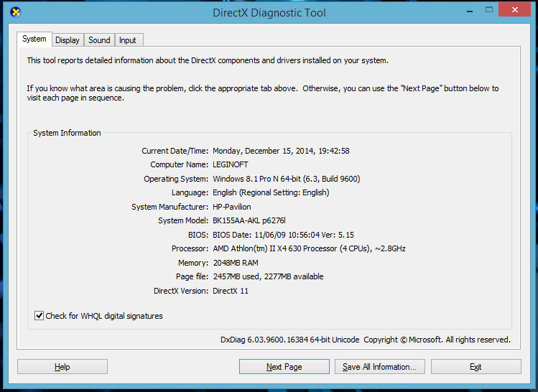Click BIOS Date 11/06/09 value
The image size is (538, 392).
click(283, 235)
